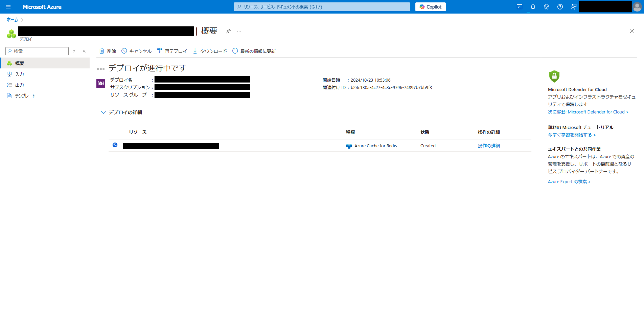Focus the resource search box at top
This screenshot has width=644, height=322.
coord(322,7)
